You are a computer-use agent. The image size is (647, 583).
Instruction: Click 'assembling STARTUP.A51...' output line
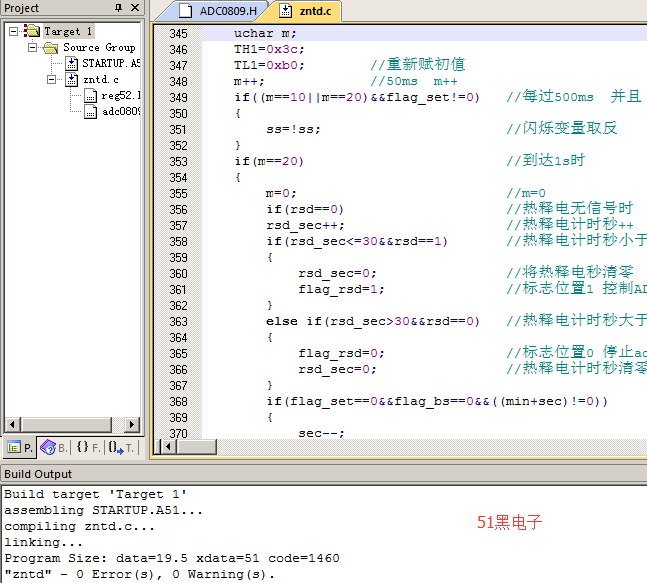point(104,510)
